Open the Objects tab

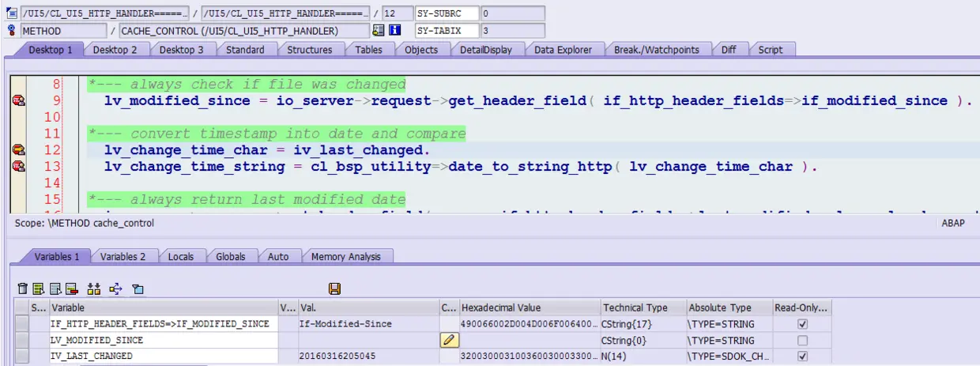421,49
